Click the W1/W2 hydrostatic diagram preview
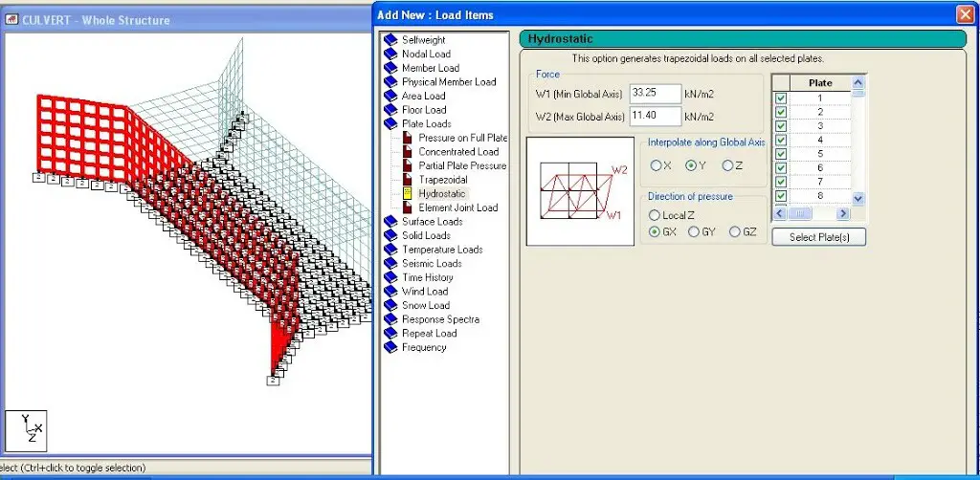Screen dimensions: 980x480 coord(581,191)
